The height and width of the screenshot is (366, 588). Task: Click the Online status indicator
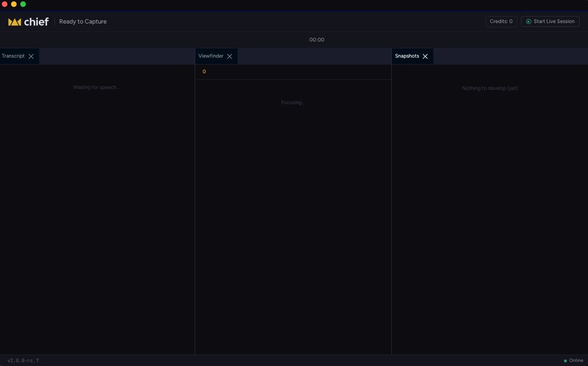pos(574,360)
